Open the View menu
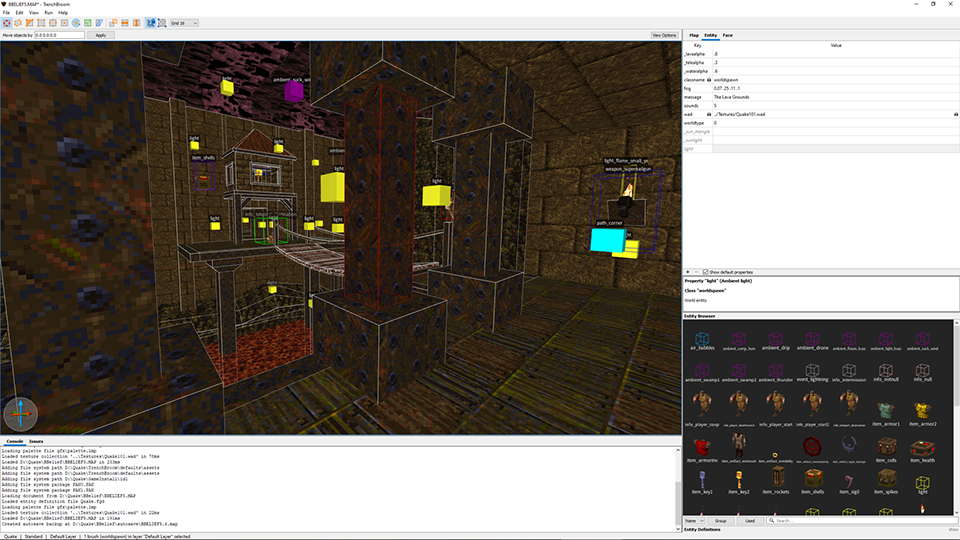 34,12
